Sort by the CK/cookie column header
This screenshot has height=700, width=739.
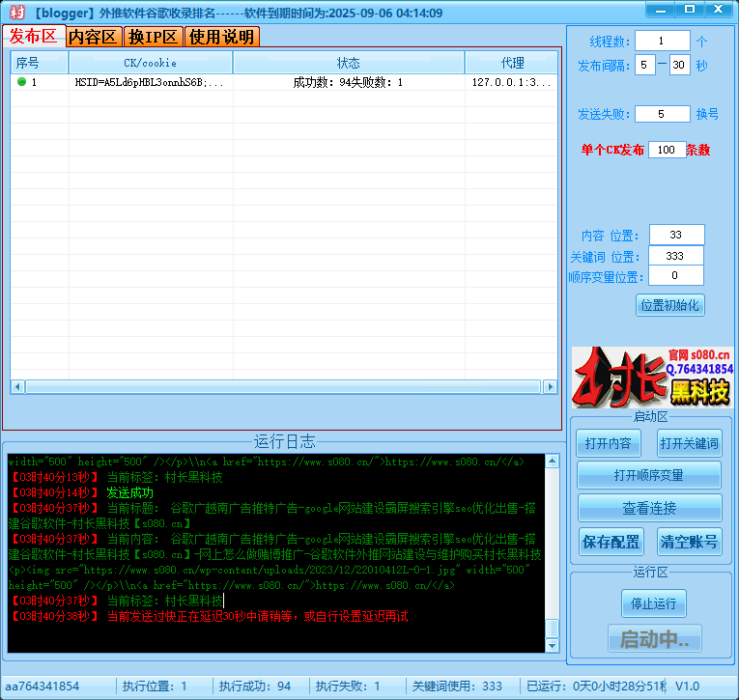point(151,62)
